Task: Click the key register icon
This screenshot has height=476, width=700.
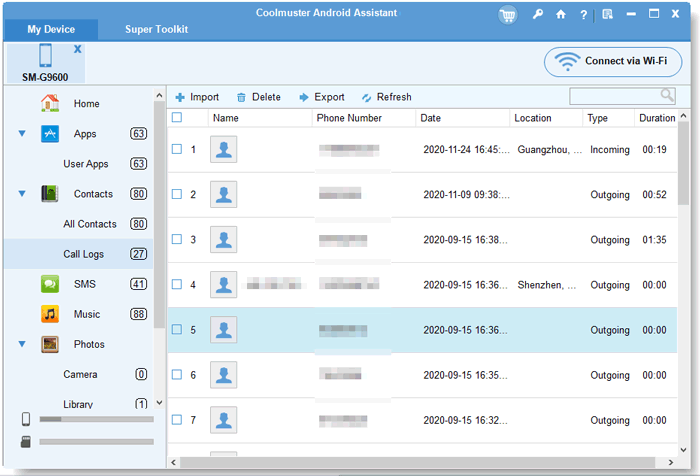Action: point(538,14)
